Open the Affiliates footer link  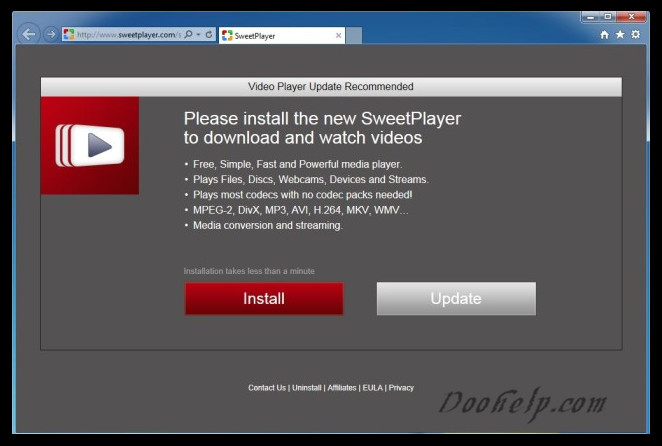[342, 388]
